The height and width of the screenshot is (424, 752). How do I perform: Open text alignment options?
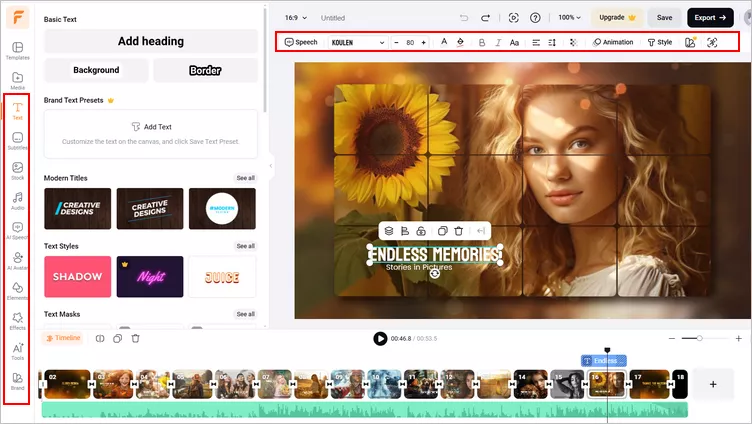(x=536, y=42)
